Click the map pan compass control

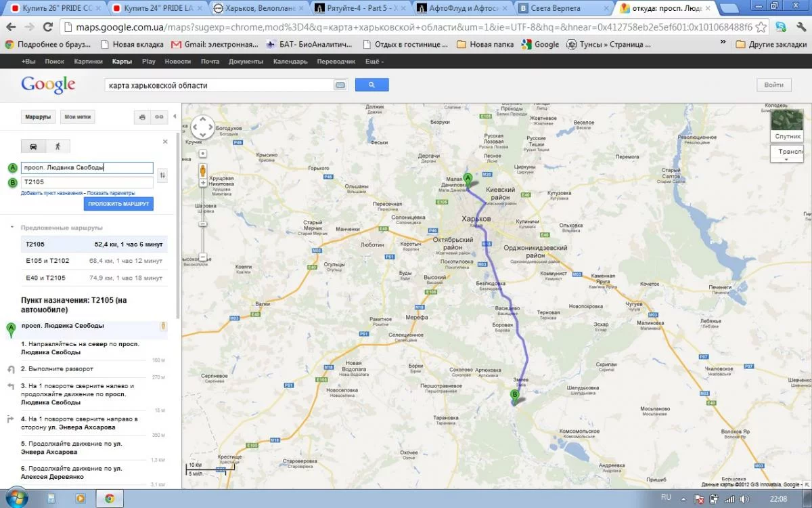tap(203, 127)
